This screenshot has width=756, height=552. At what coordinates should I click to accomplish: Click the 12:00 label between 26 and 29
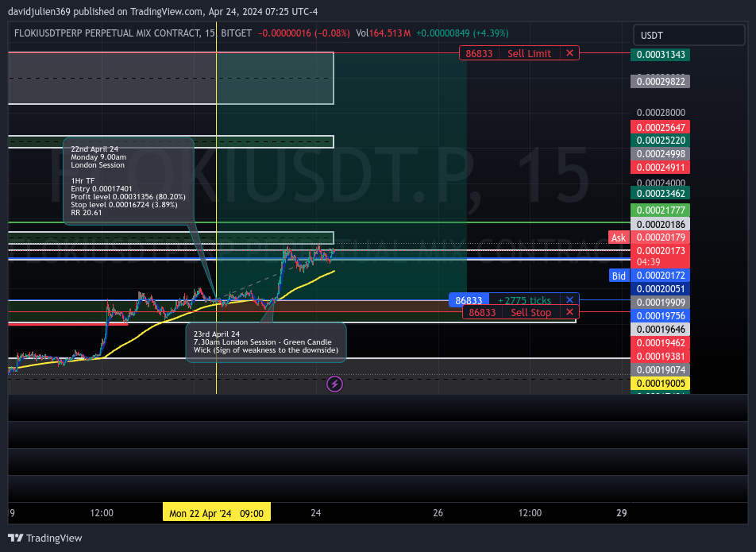[530, 513]
